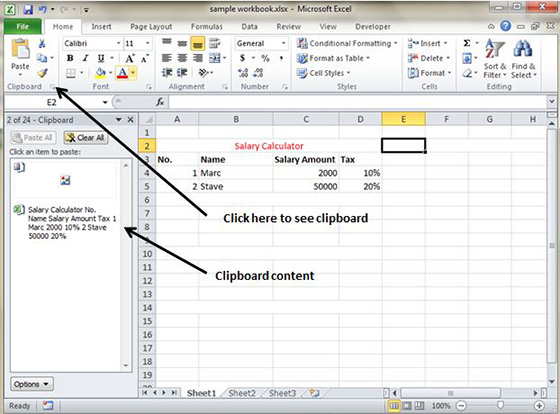Toggle Underline formatting
This screenshot has width=560, height=414.
(x=101, y=58)
